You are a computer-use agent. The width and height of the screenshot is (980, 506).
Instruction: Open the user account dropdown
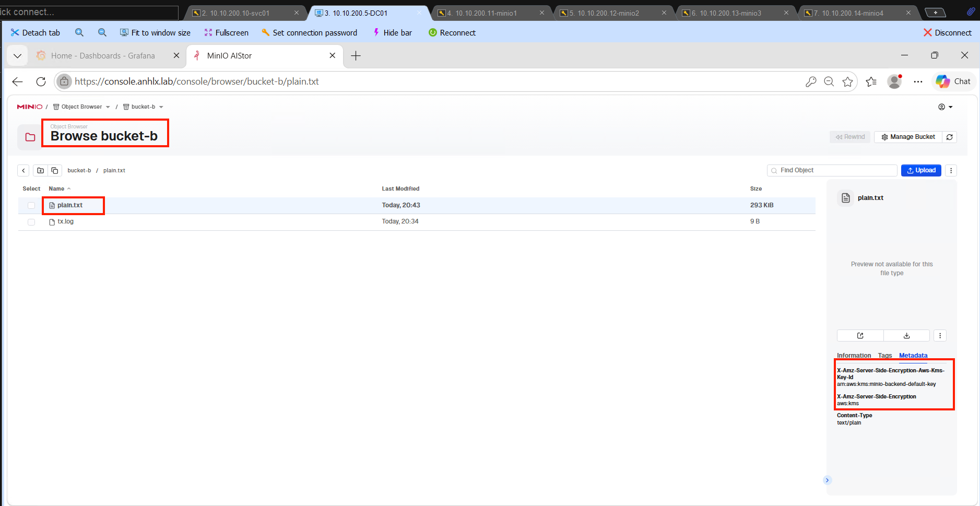point(946,107)
